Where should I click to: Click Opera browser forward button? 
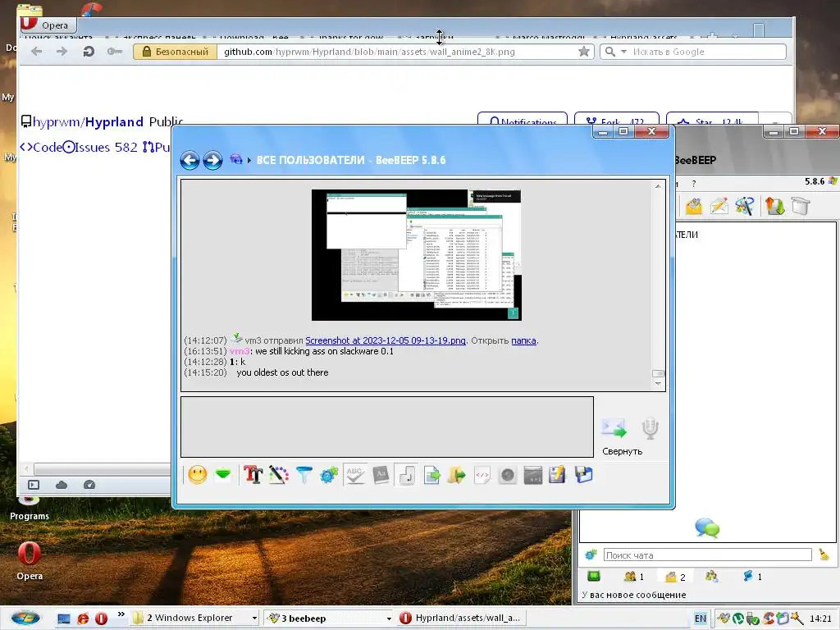click(x=62, y=52)
